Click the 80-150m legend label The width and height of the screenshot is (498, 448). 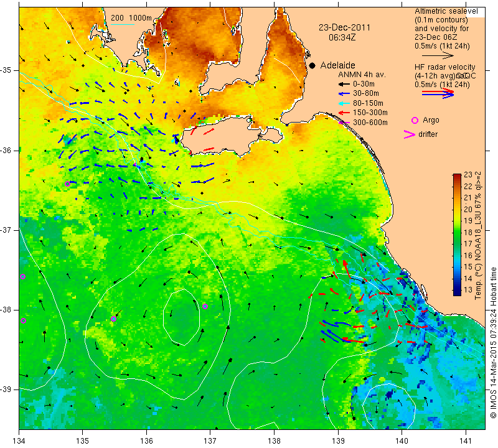368,103
